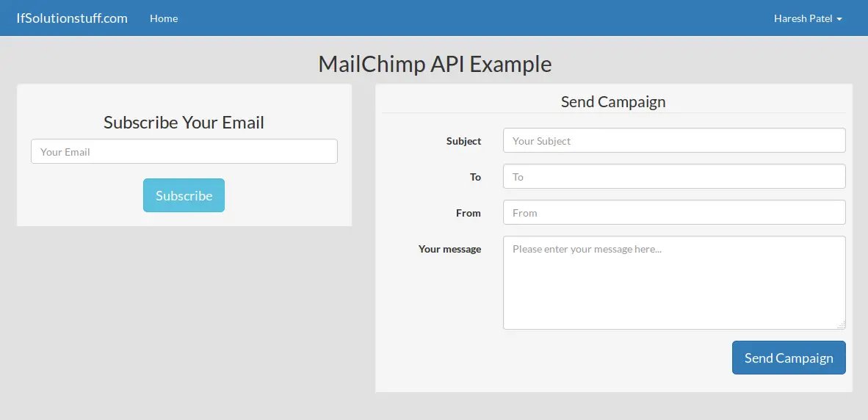The width and height of the screenshot is (868, 420).
Task: Click the blue top navigation bar background
Action: coord(470,18)
